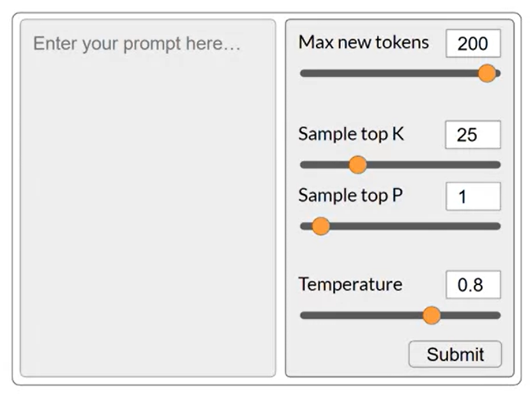Viewport: 532px width, 396px height.
Task: Click the 'Temperature' label
Action: pos(350,284)
